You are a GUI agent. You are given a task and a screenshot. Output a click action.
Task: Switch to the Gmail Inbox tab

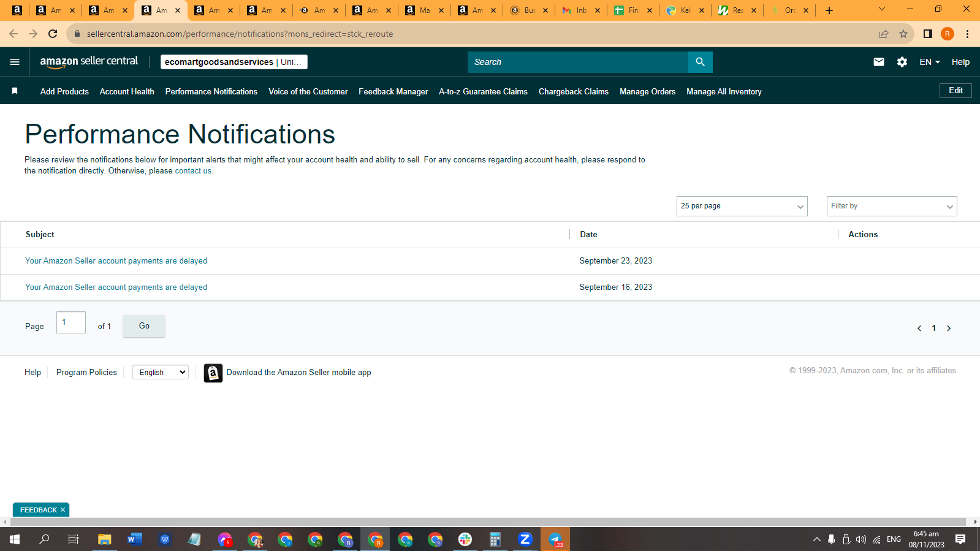coord(581,10)
